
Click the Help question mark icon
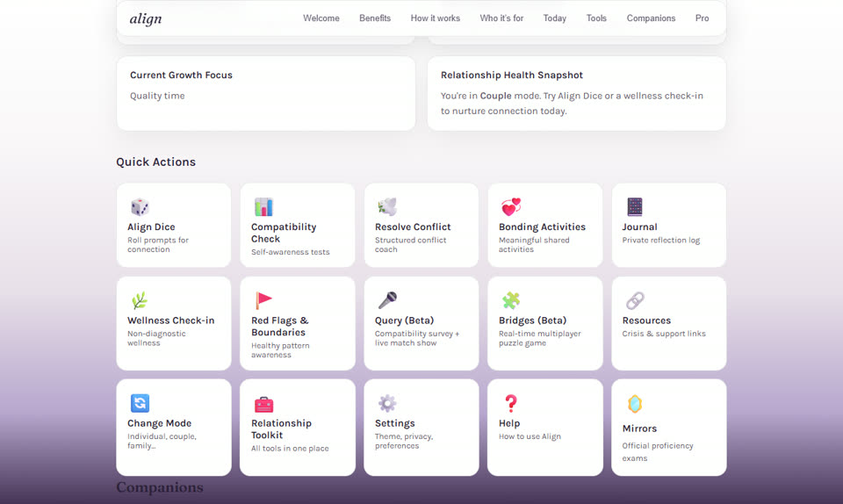[x=511, y=403]
